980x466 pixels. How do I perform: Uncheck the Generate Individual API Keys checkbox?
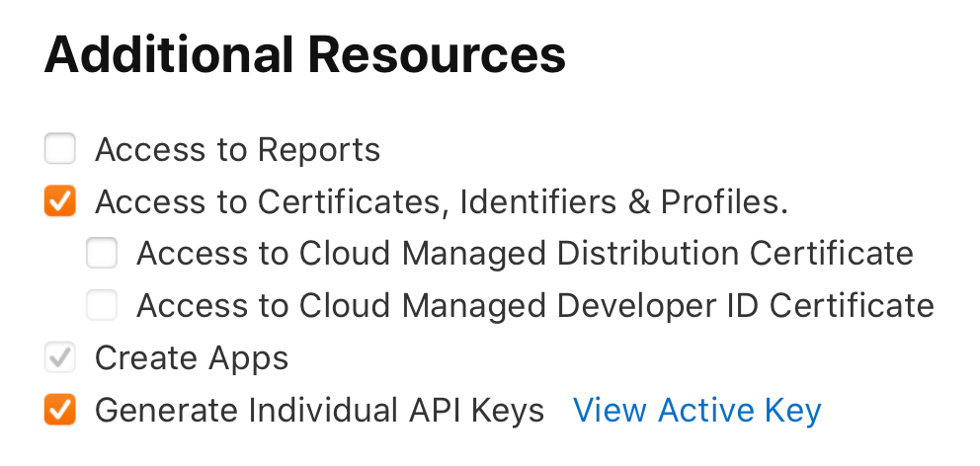pos(60,409)
